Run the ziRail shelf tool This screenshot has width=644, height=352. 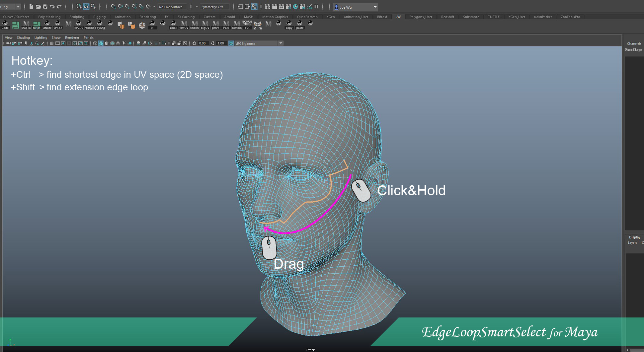pos(173,25)
